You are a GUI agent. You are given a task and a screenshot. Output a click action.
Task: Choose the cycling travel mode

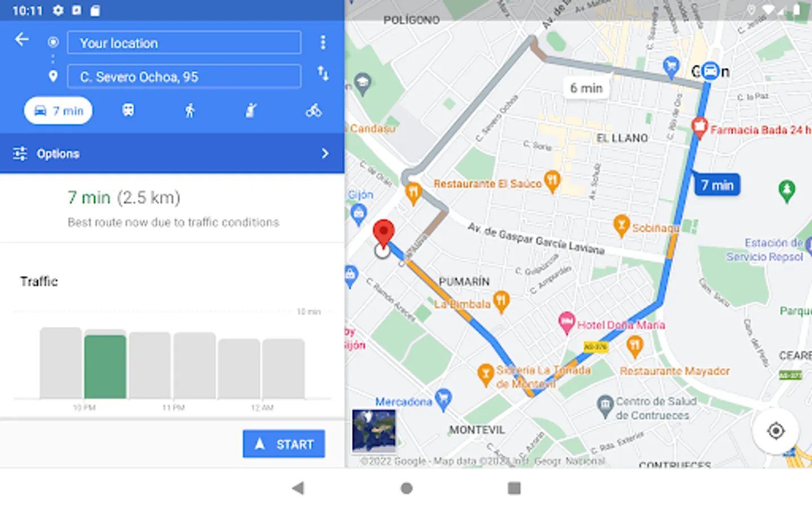[x=314, y=111]
